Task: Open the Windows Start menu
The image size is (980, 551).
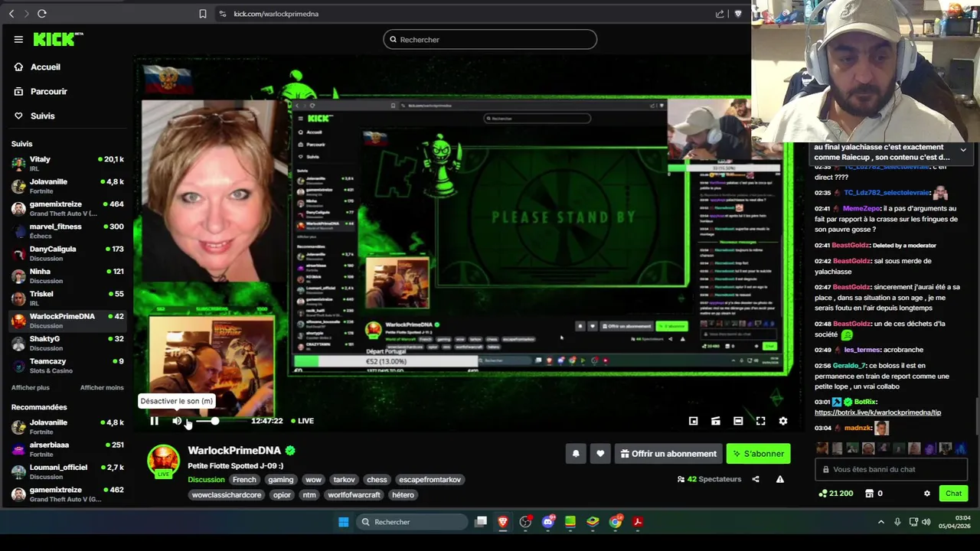Action: click(x=344, y=522)
